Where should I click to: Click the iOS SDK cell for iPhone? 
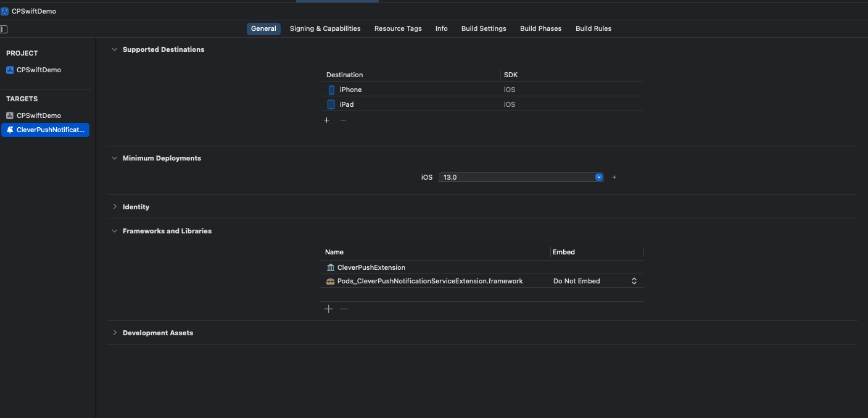point(510,90)
